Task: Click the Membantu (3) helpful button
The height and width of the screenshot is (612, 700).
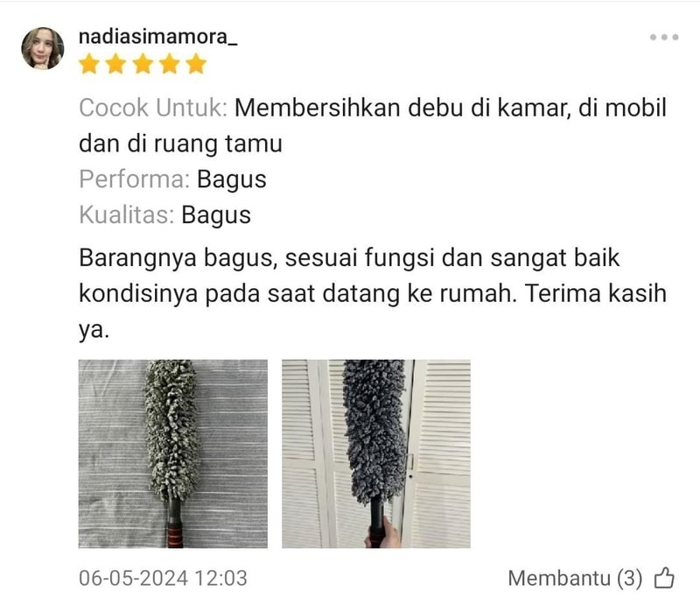Action: click(591, 578)
